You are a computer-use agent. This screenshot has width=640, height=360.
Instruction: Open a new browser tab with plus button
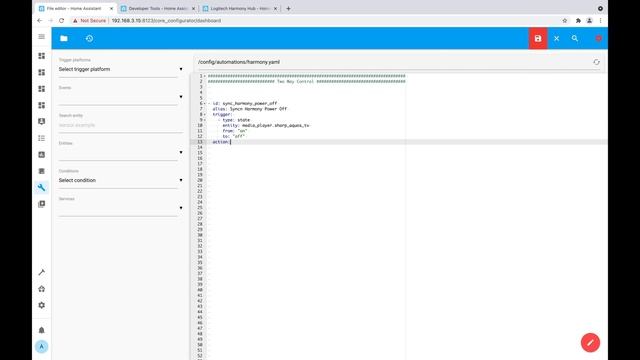click(x=288, y=9)
